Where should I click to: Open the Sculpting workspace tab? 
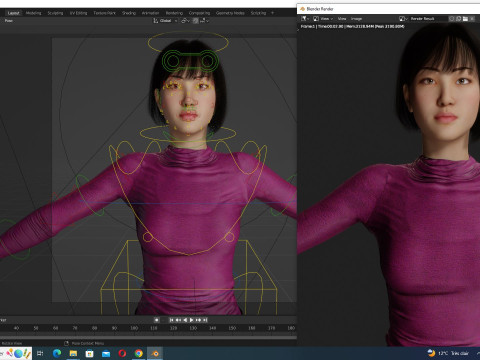tap(55, 13)
